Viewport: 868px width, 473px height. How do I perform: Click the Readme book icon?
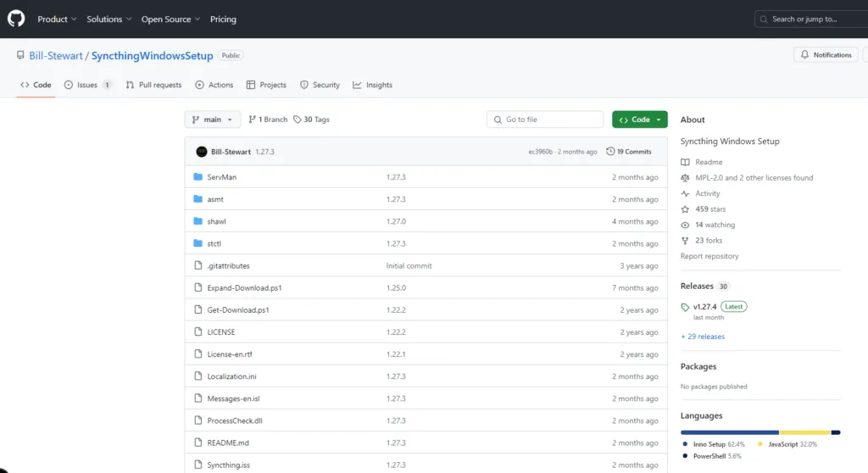(685, 162)
